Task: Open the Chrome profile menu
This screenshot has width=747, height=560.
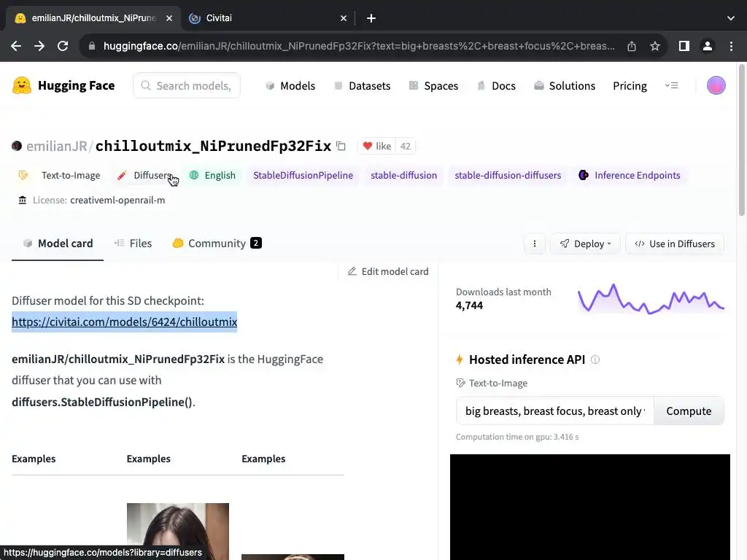Action: tap(708, 46)
